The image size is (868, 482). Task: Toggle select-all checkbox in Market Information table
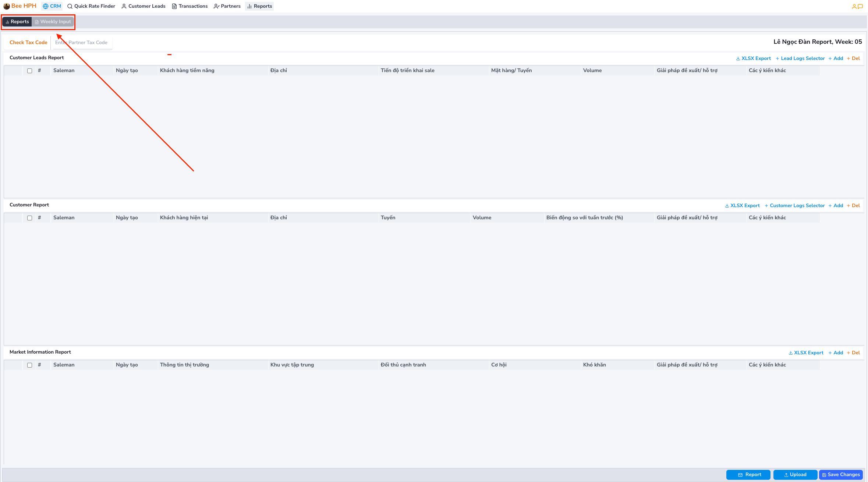coord(30,365)
